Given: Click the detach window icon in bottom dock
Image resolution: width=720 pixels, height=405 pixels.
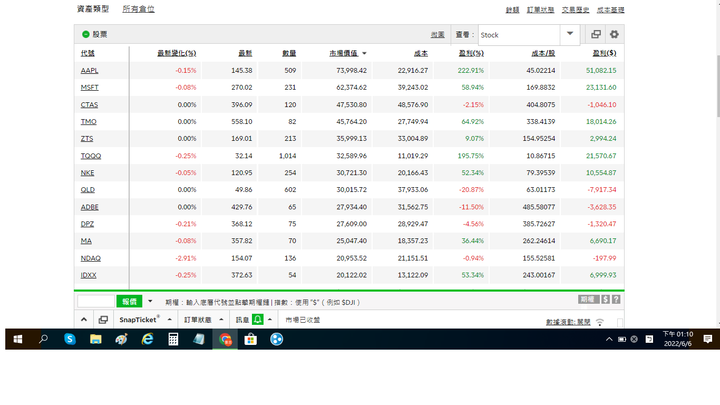Looking at the screenshot, I should 103,320.
